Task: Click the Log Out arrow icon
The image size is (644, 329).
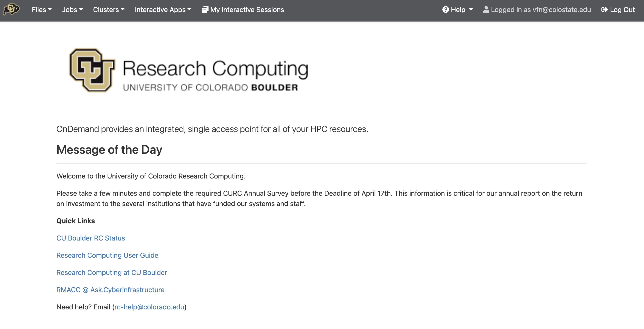Action: tap(605, 9)
